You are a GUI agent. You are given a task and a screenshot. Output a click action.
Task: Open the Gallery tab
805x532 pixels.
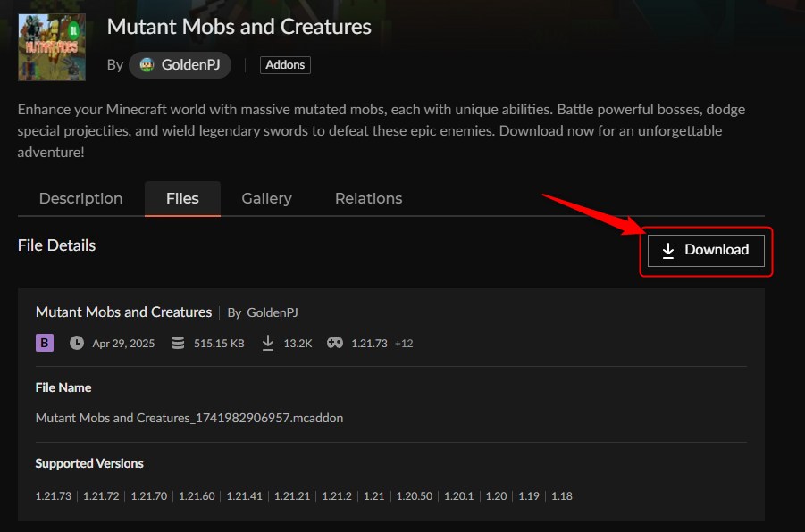coord(266,198)
